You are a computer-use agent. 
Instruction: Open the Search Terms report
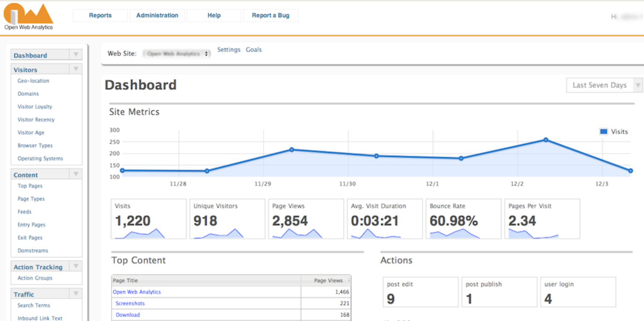pos(34,305)
